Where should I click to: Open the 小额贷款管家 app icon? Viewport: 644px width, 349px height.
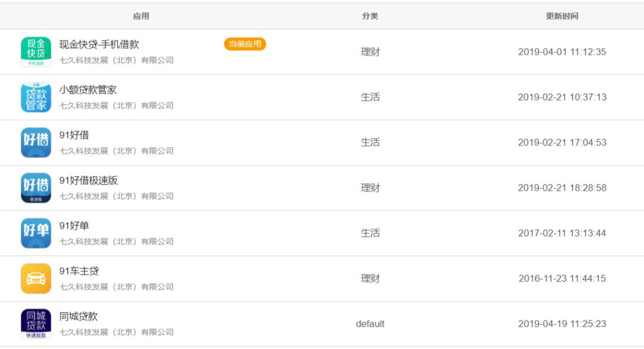(x=36, y=97)
